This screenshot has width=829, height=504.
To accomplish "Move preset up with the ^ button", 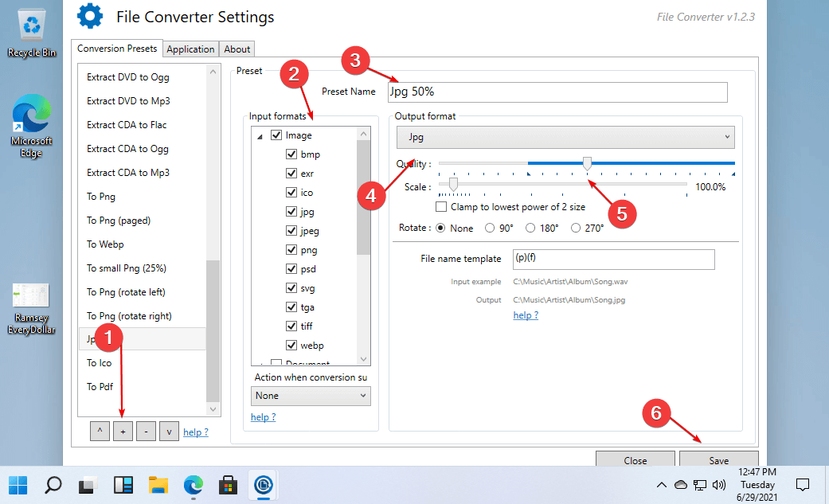I will (x=100, y=432).
